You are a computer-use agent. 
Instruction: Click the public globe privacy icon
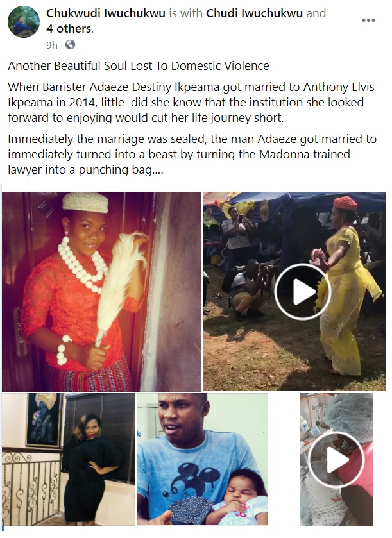70,45
